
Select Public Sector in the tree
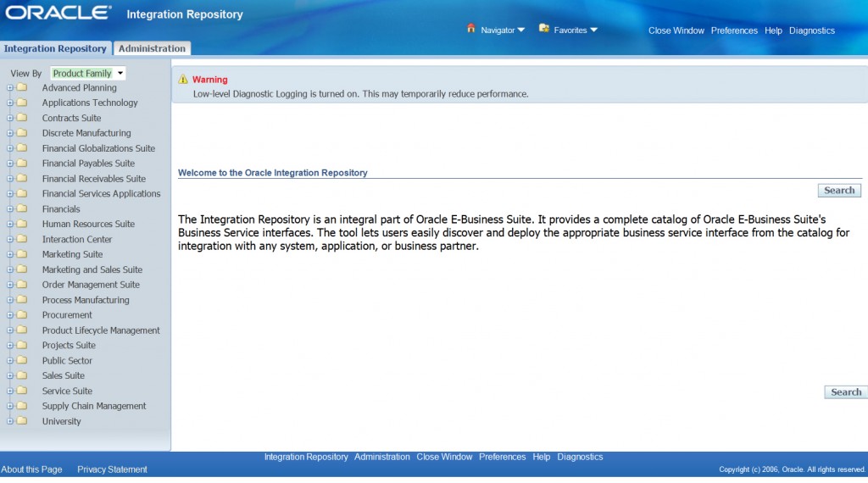(x=67, y=360)
